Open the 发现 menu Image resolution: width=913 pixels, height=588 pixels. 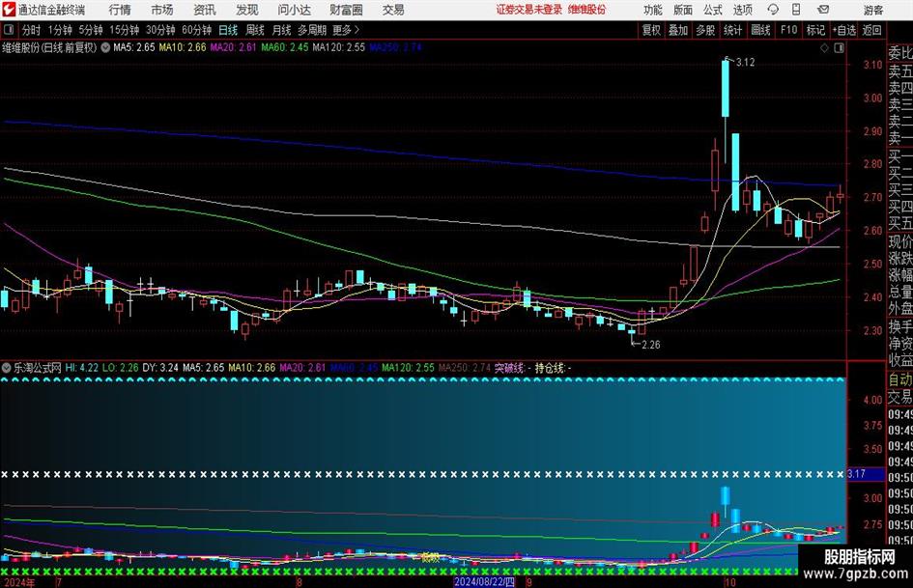[x=247, y=10]
